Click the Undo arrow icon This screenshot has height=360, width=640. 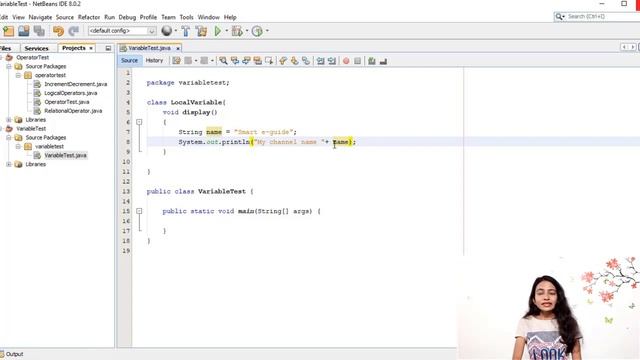(58, 31)
